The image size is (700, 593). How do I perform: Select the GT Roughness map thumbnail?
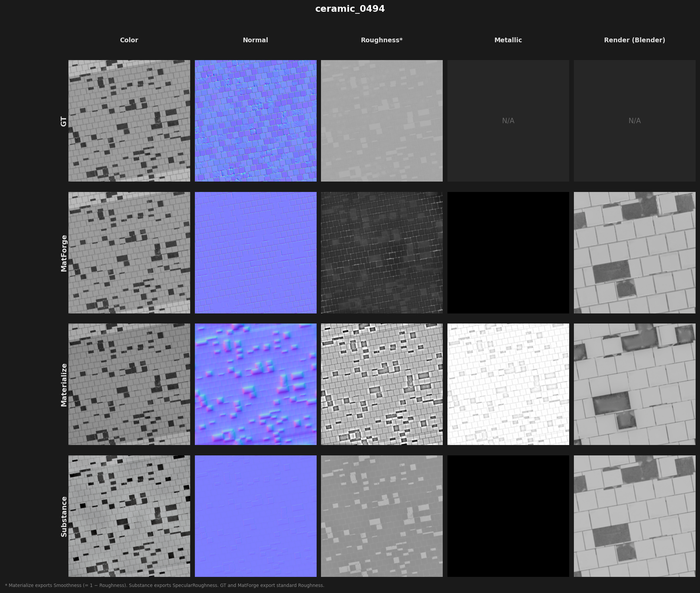(382, 121)
